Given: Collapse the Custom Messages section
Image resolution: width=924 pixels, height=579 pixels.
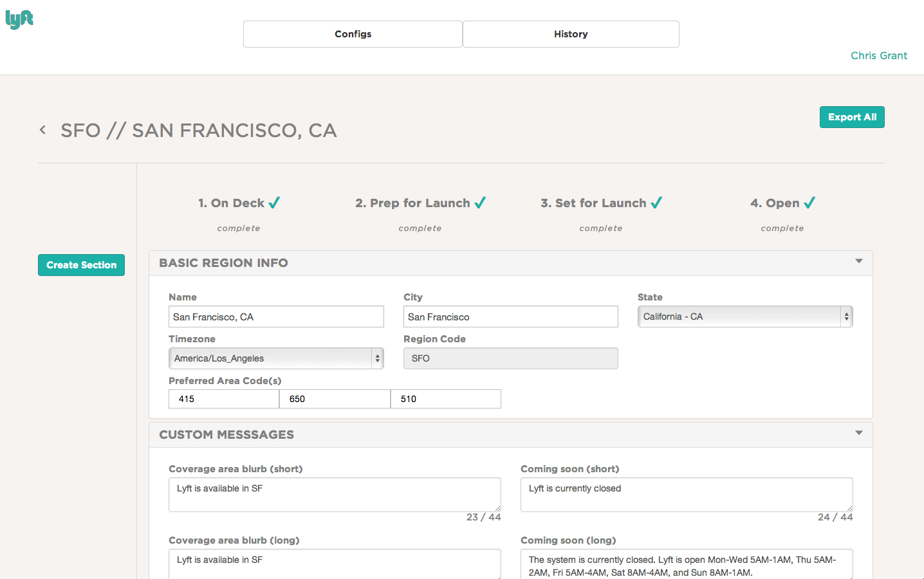Looking at the screenshot, I should tap(859, 433).
